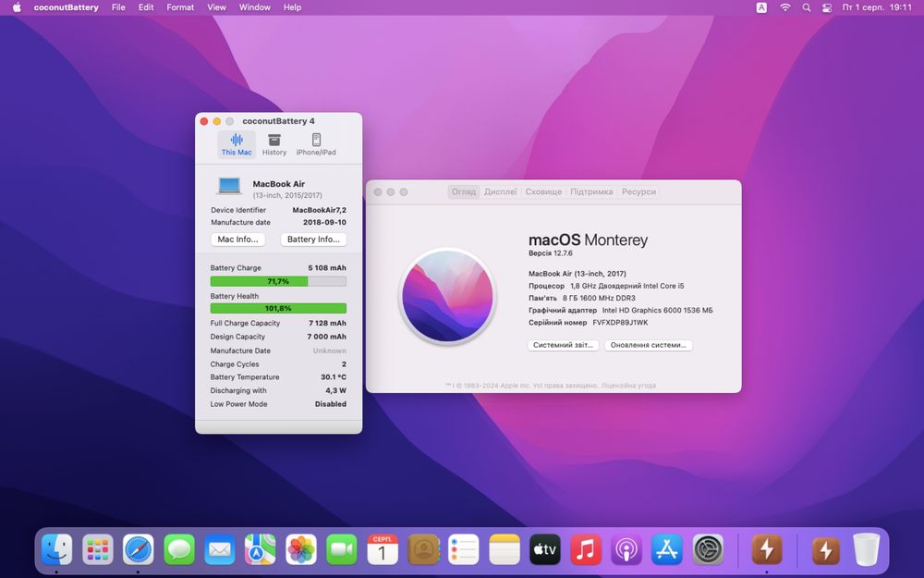The width and height of the screenshot is (924, 578).
Task: Open Mail from the Dock
Action: coord(220,549)
